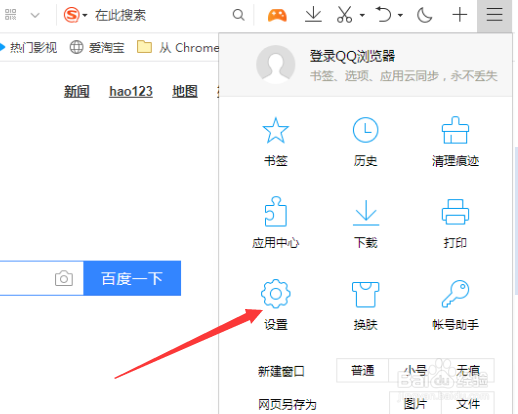Image resolution: width=518 pixels, height=414 pixels.
Task: Click the toolbar download arrow icon
Action: (313, 15)
